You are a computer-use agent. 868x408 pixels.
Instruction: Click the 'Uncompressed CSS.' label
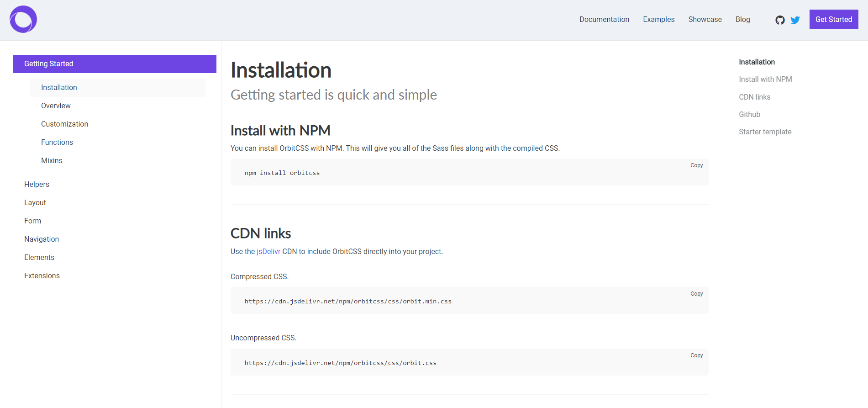click(263, 338)
